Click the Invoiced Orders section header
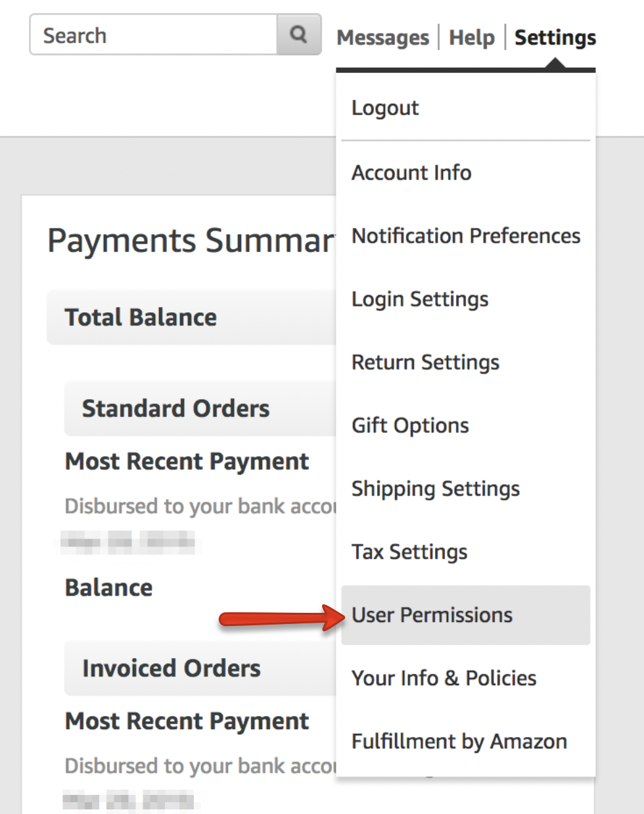Viewport: 644px width, 814px height. tap(200, 668)
